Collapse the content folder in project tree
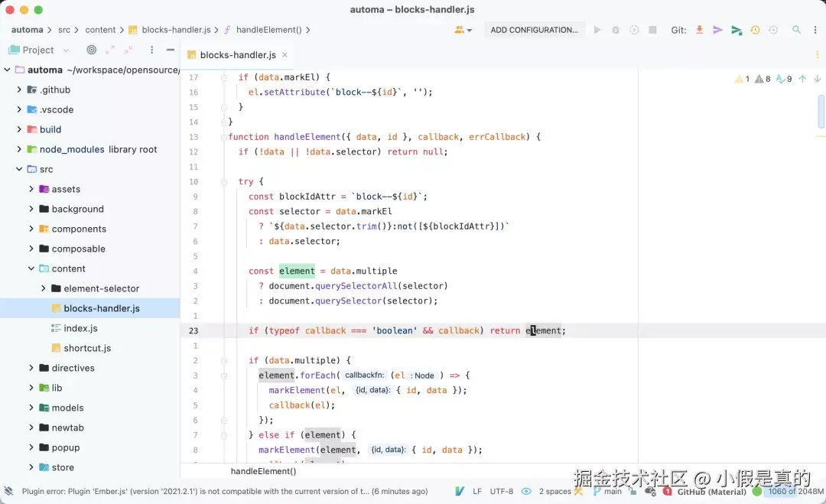826x504 pixels. (x=31, y=268)
